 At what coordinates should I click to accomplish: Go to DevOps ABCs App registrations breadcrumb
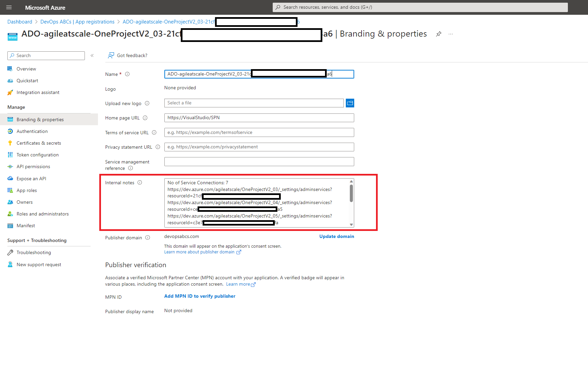[77, 22]
